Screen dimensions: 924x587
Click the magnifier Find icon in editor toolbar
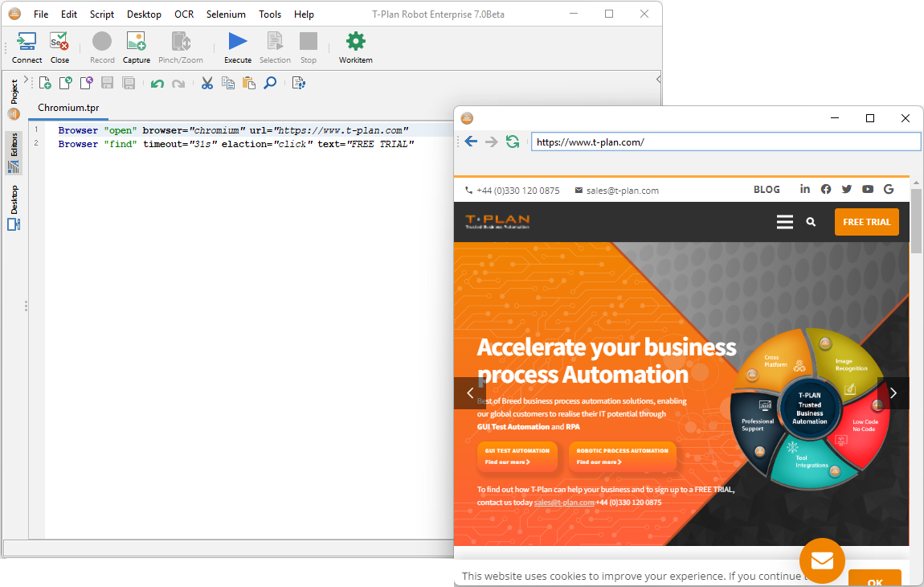tap(270, 83)
